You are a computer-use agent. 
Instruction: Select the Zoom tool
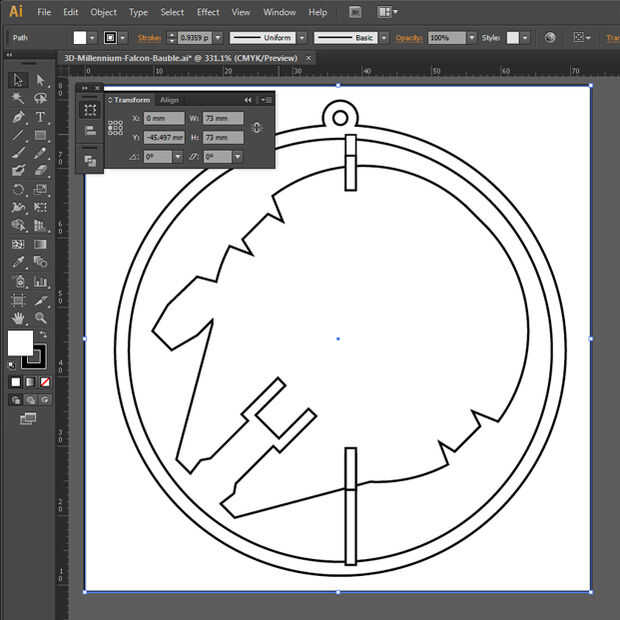(40, 318)
